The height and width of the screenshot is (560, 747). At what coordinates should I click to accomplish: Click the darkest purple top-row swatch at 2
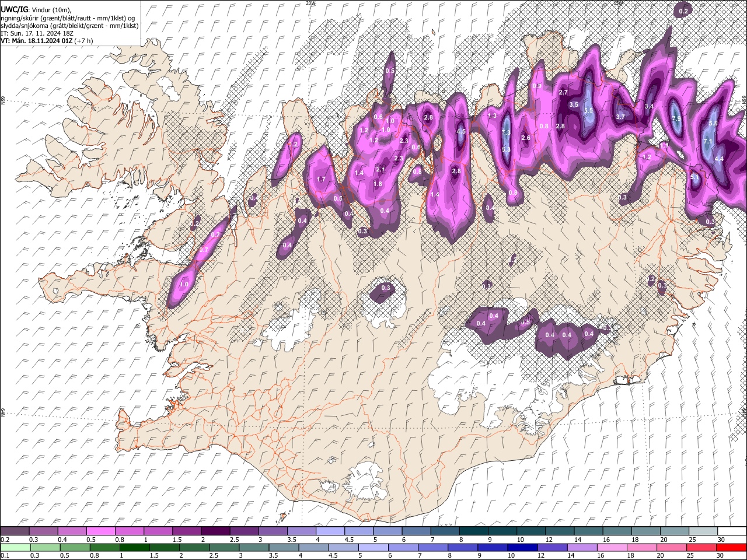point(215,531)
